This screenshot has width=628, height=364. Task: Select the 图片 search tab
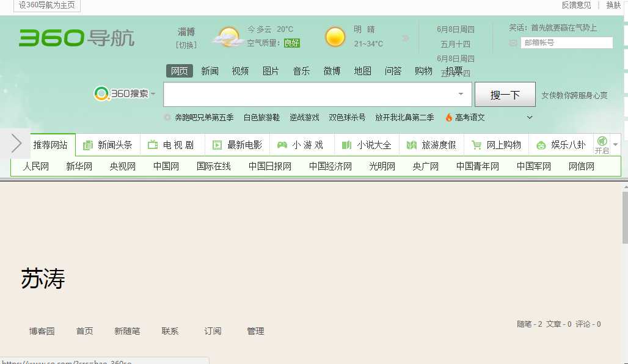pos(271,71)
